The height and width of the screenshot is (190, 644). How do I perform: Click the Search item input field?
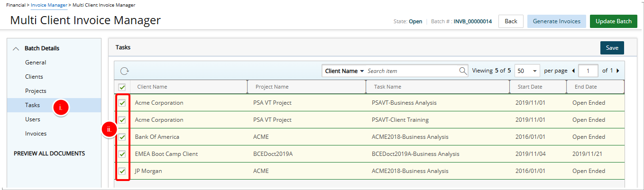[x=413, y=71]
